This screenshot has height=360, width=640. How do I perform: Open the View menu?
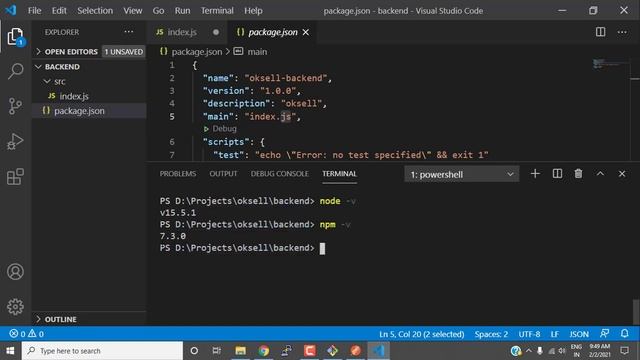(x=133, y=11)
